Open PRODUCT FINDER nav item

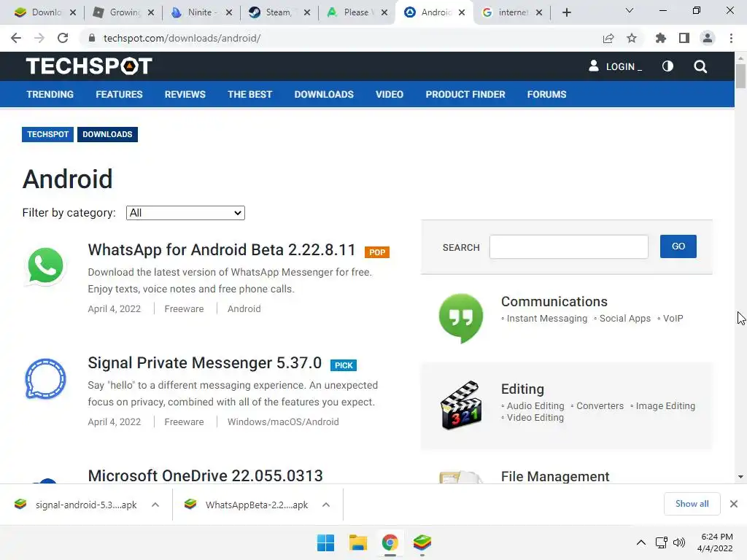(x=465, y=94)
